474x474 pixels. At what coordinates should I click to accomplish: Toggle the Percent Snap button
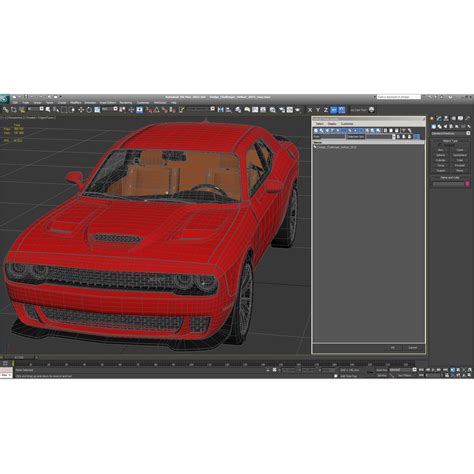click(x=165, y=110)
